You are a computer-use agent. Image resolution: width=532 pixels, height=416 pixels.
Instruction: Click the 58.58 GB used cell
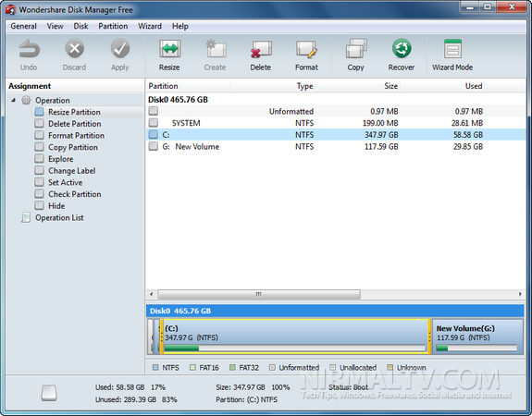pyautogui.click(x=468, y=135)
